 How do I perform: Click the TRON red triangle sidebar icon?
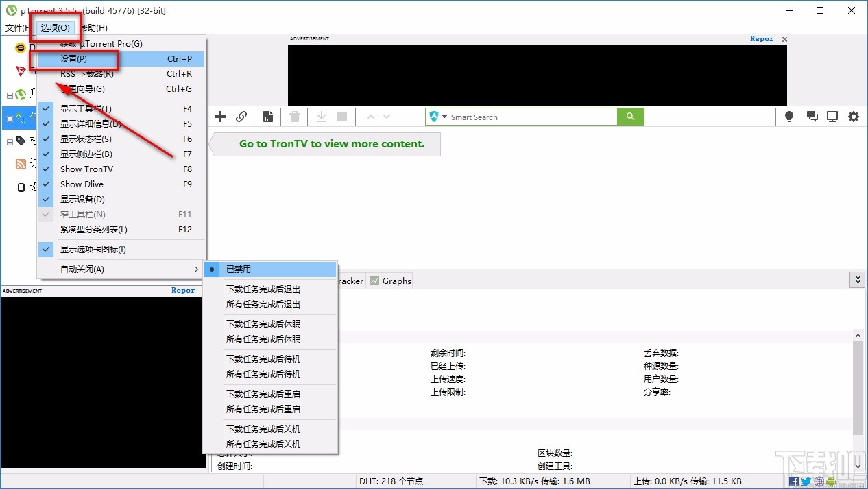[x=21, y=71]
